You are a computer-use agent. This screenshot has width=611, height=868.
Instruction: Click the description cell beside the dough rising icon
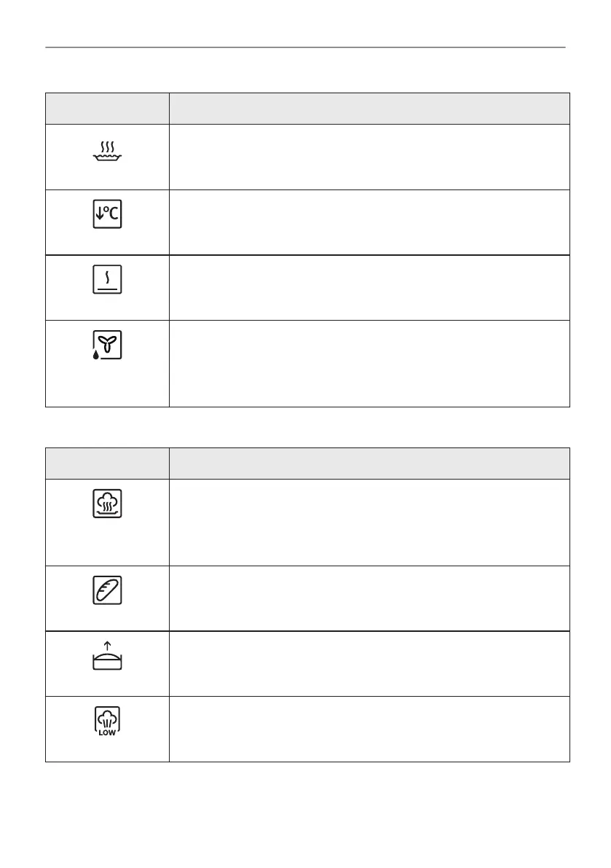[368, 663]
